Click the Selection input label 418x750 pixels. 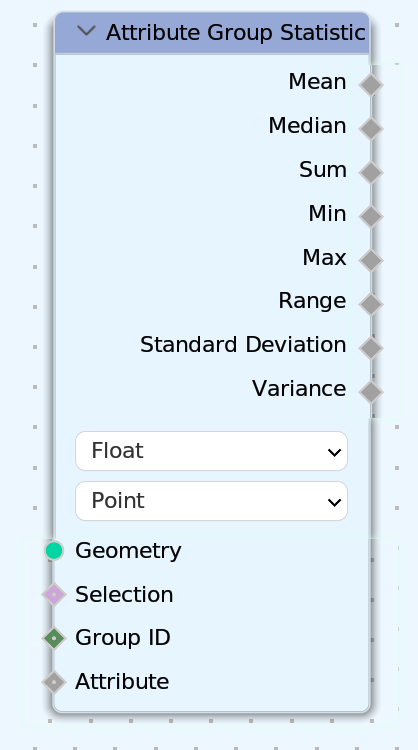click(124, 595)
